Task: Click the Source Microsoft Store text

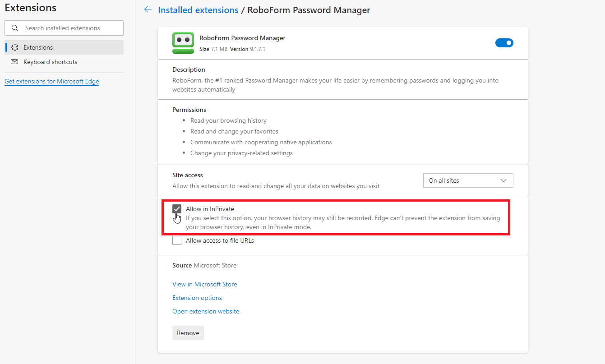Action: pyautogui.click(x=204, y=265)
